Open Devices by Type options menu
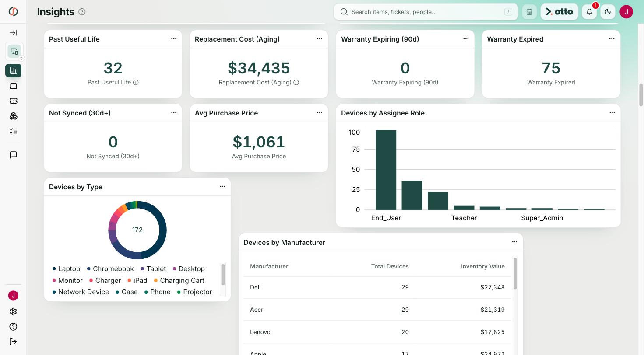 222,186
